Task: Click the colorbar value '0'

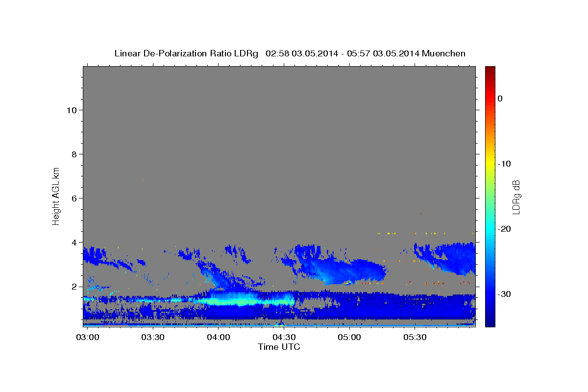Action: (500, 98)
